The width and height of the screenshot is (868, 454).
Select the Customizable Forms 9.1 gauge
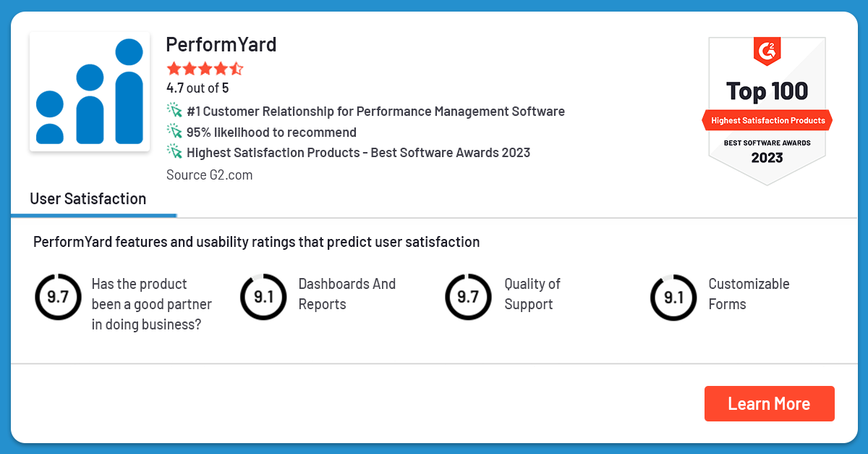[673, 297]
